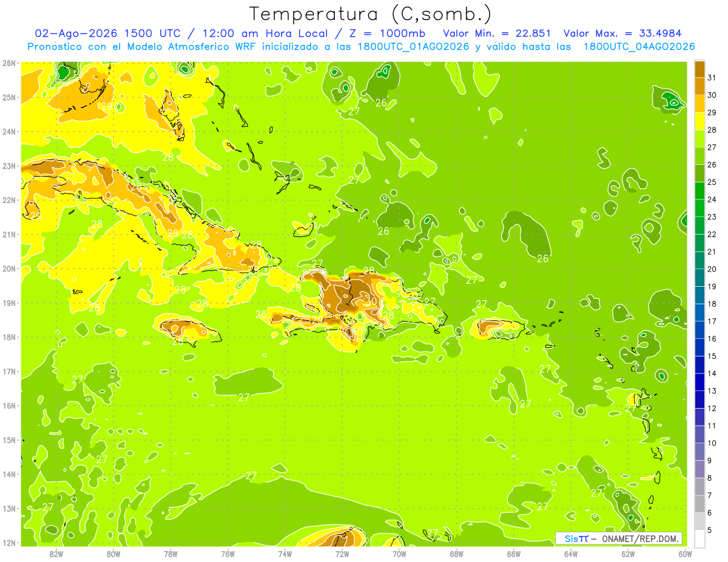
Task: Click the 72W longitude axis label
Action: 342,554
